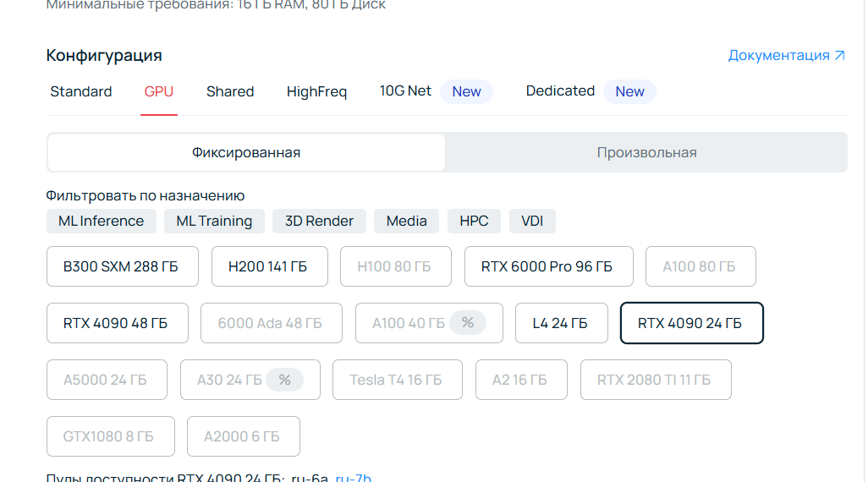The height and width of the screenshot is (482, 868).
Task: Choose the Фиксированная configuration mode
Action: (246, 152)
